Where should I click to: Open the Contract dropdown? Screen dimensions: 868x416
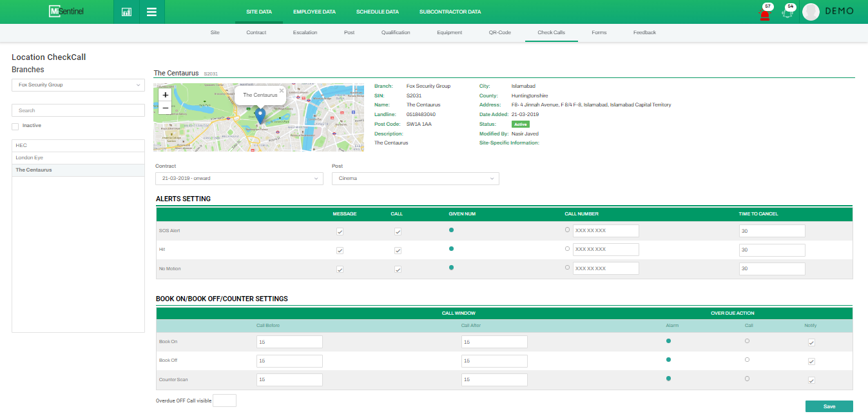pyautogui.click(x=239, y=179)
